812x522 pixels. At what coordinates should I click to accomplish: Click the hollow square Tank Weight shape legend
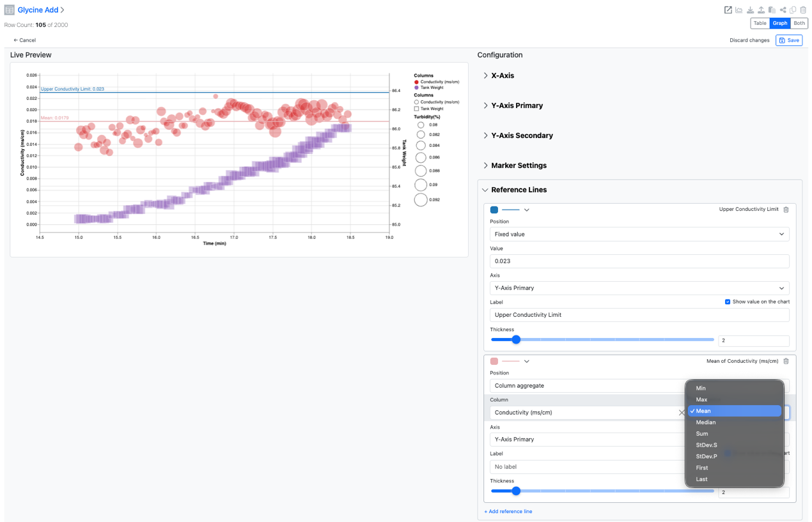pyautogui.click(x=417, y=109)
